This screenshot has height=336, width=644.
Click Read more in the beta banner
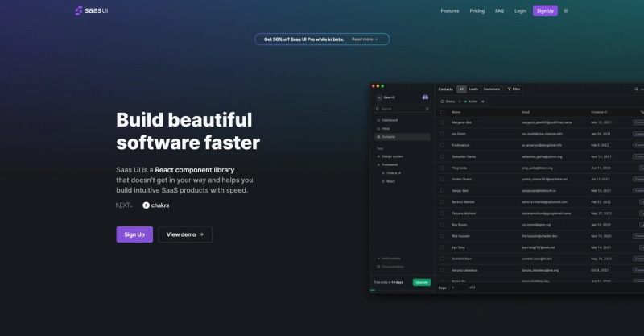[x=365, y=39]
